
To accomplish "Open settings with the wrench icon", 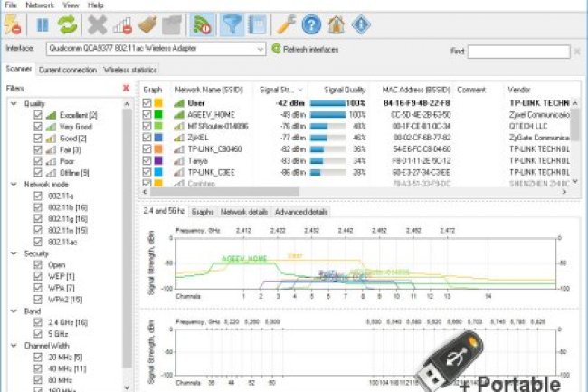I will click(x=286, y=24).
